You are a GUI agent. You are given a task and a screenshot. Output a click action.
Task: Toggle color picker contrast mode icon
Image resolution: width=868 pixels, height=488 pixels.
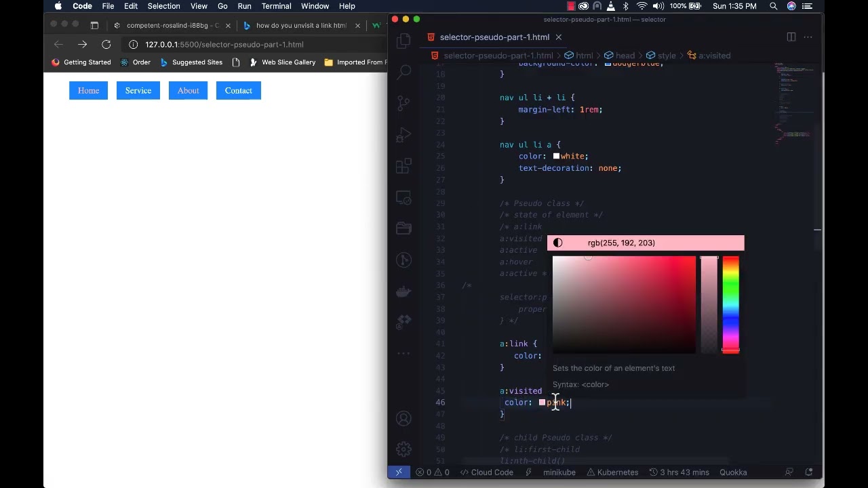[557, 243]
